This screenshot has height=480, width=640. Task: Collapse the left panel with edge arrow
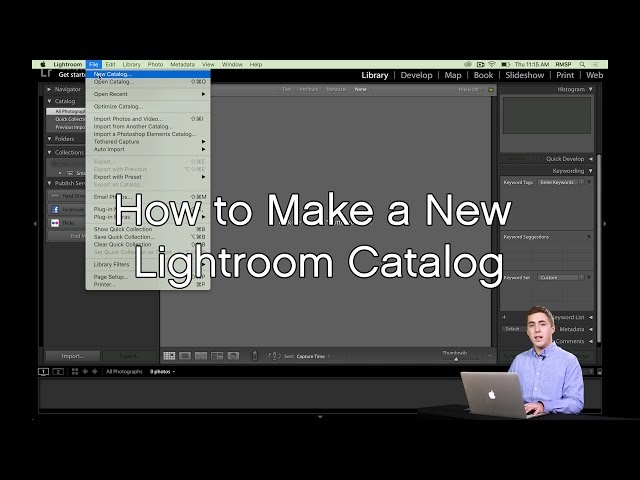(35, 224)
